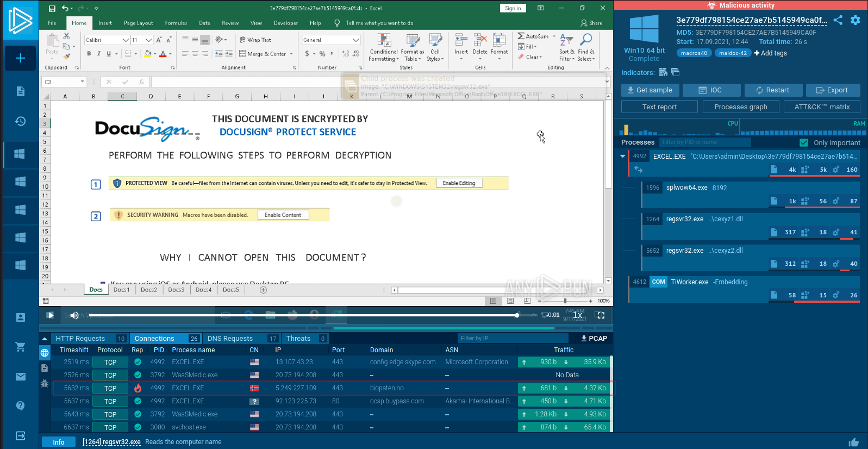The image size is (868, 449).
Task: Show files tab icon beside network table
Action: pyautogui.click(x=45, y=368)
